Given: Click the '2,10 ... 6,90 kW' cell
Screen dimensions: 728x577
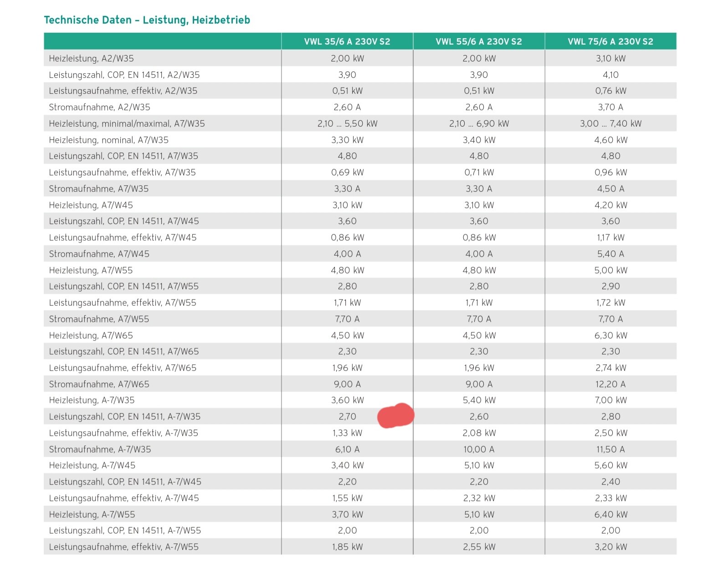Looking at the screenshot, I should (478, 124).
